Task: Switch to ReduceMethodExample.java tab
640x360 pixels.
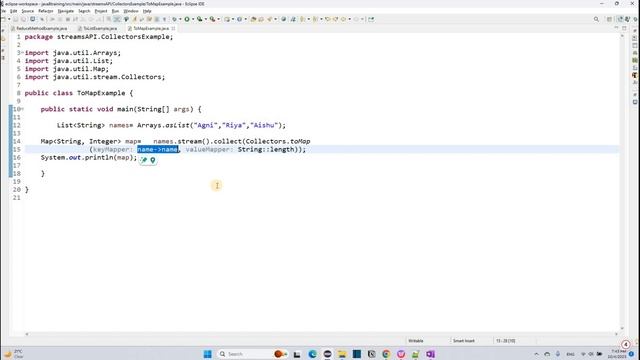Action: click(41, 29)
